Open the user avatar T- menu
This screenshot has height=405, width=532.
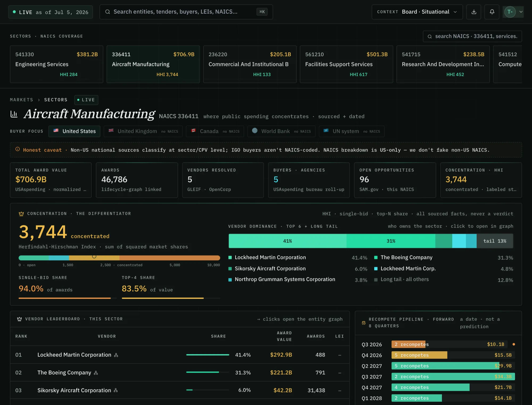tap(513, 12)
